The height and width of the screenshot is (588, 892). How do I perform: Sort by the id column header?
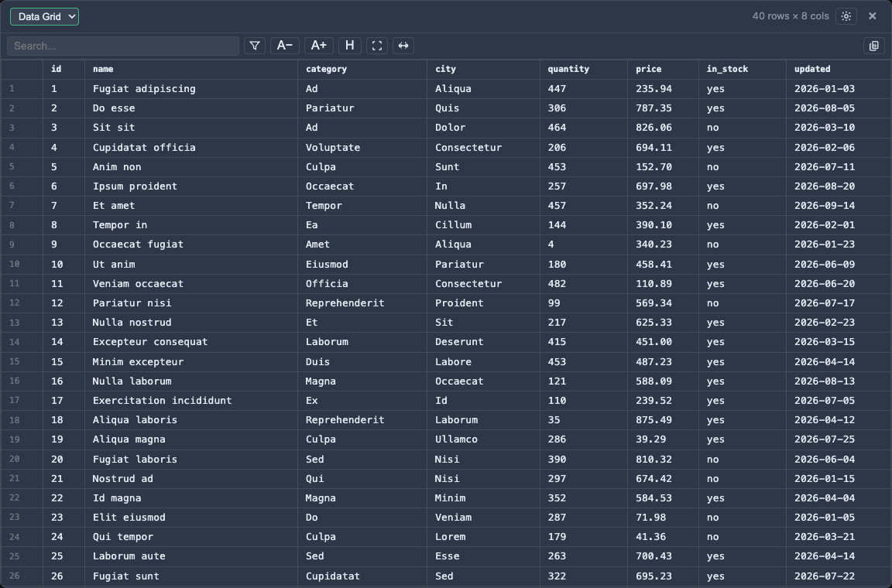tap(63, 69)
